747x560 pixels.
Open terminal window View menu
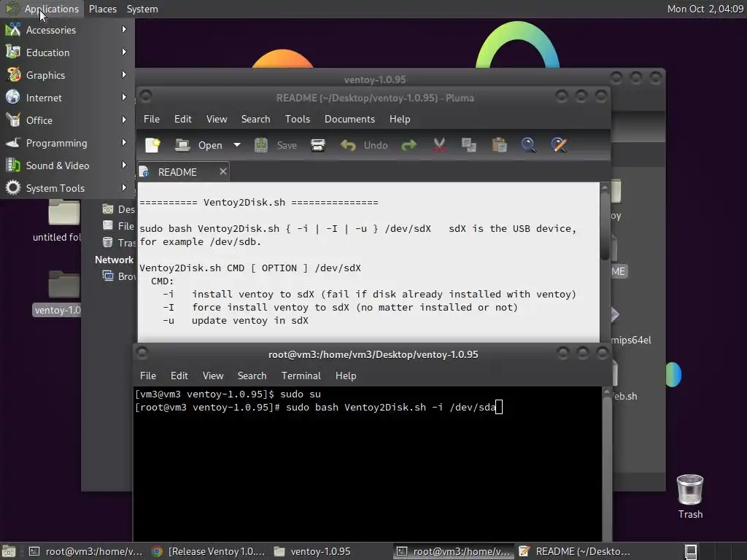coord(213,376)
